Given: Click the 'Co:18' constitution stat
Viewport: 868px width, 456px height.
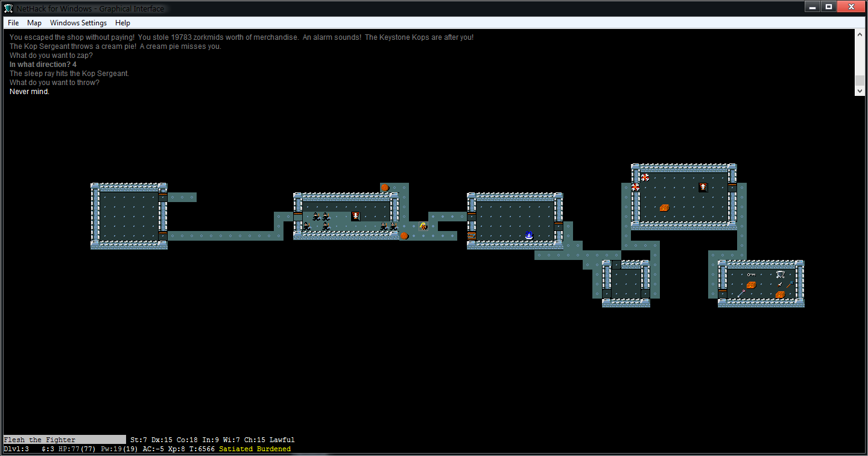Looking at the screenshot, I should point(188,440).
